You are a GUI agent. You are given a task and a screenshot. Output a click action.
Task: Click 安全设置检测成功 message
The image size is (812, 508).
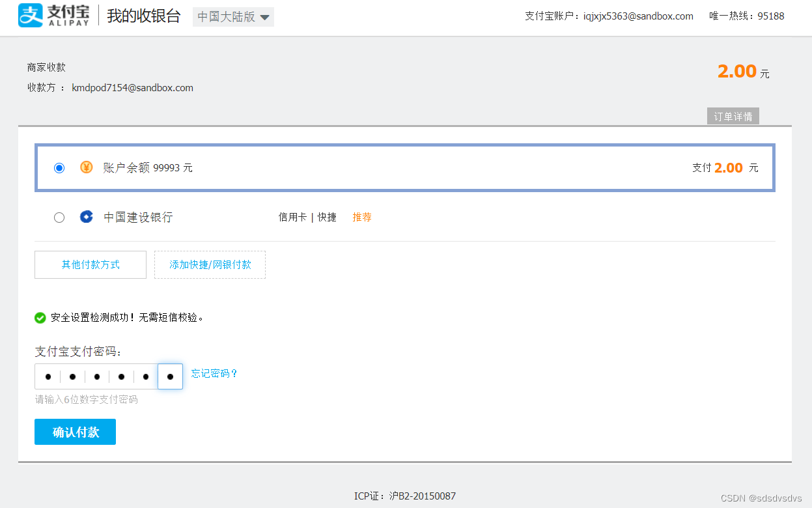(x=128, y=318)
